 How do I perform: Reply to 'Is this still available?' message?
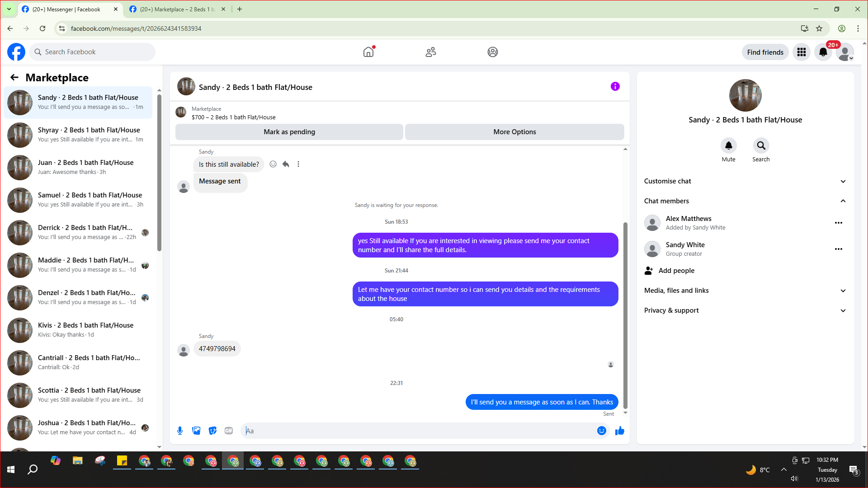(286, 164)
